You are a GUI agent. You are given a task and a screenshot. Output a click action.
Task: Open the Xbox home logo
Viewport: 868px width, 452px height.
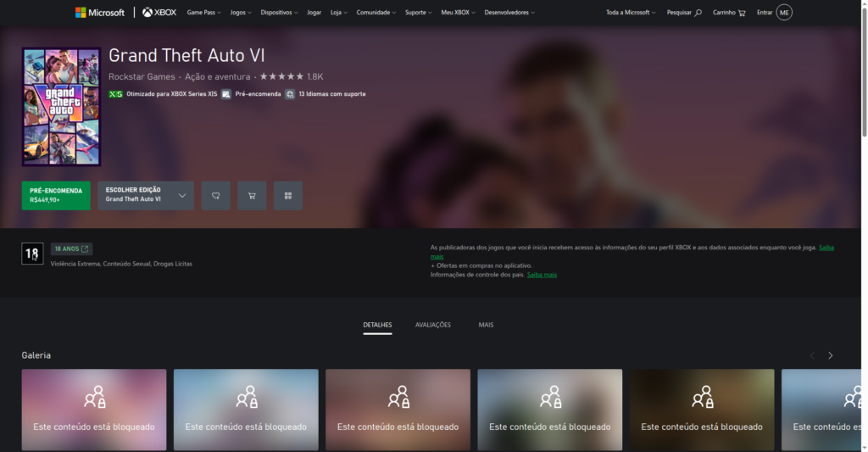coord(159,12)
